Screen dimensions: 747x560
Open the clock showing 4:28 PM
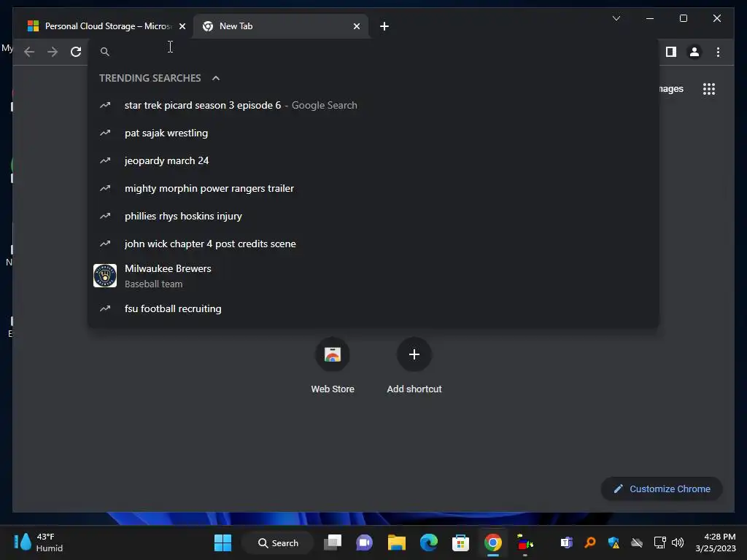coord(716,542)
